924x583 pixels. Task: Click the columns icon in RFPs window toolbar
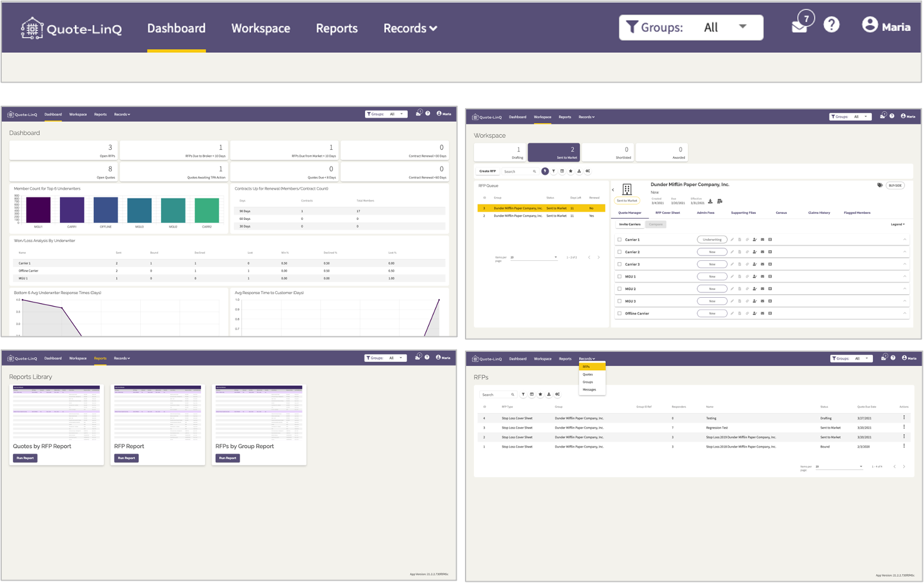click(532, 395)
